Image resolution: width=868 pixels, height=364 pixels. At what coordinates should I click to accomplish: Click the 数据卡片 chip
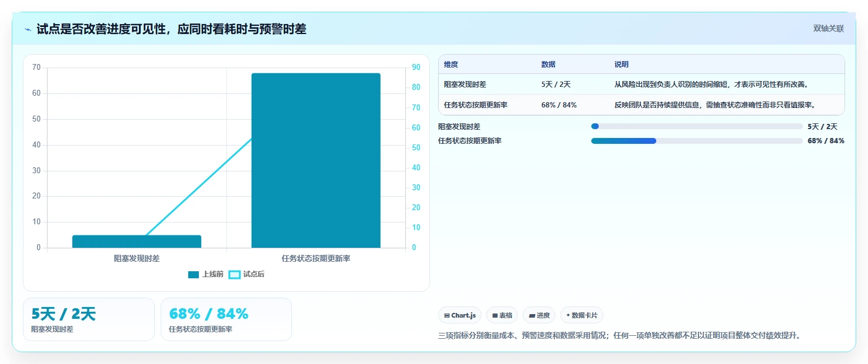click(582, 315)
